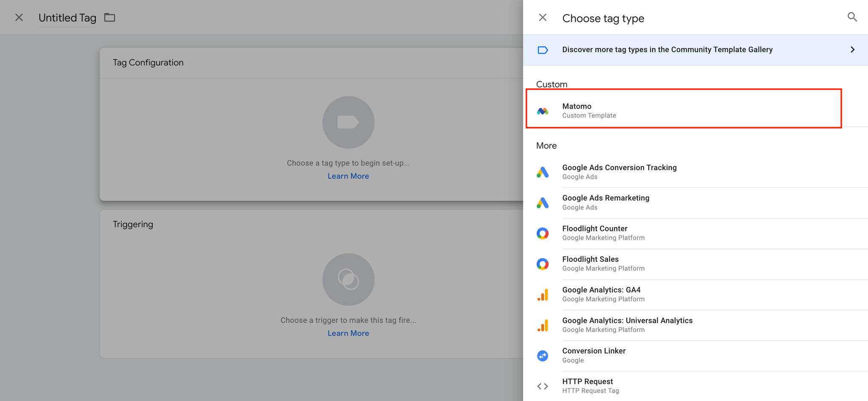868x401 pixels.
Task: Edit the Untitled Tag name field
Action: [x=67, y=18]
